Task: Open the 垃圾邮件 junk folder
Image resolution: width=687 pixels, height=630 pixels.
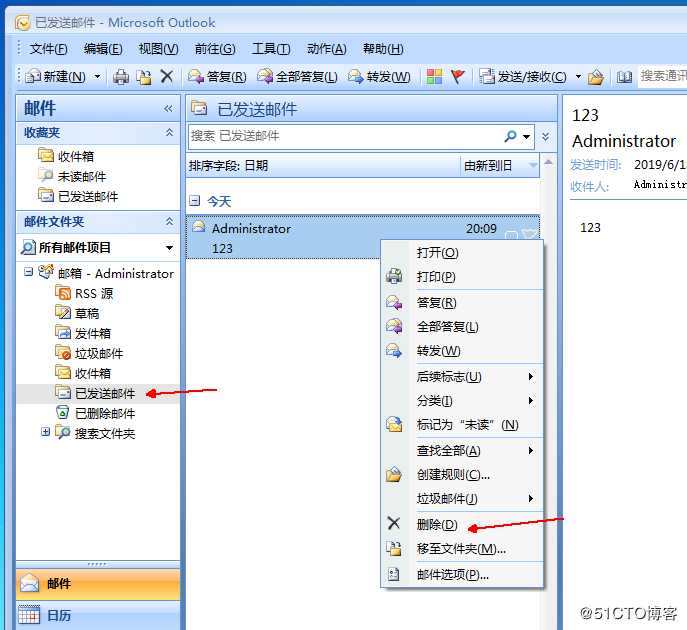Action: tap(89, 353)
